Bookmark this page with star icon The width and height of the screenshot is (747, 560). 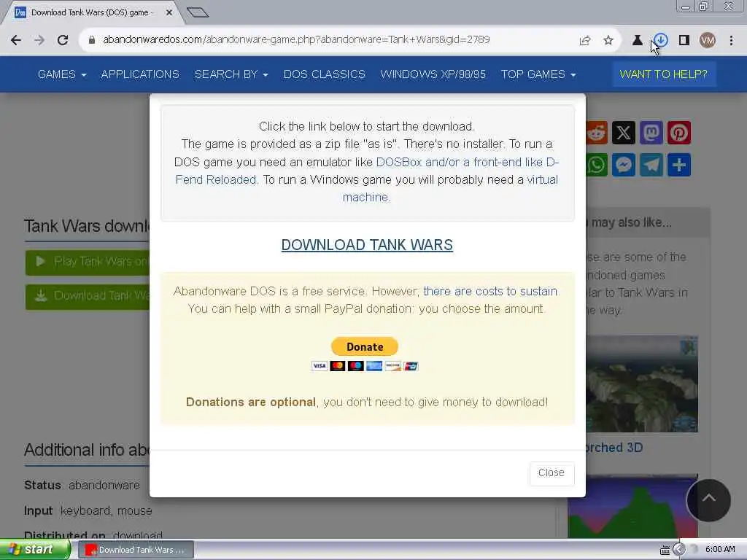pos(608,41)
